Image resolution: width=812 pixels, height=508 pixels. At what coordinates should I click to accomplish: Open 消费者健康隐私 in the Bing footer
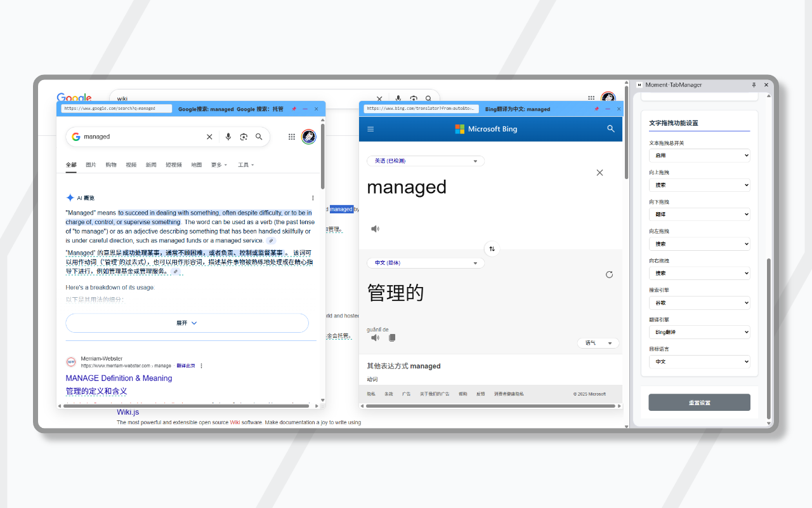pyautogui.click(x=509, y=394)
